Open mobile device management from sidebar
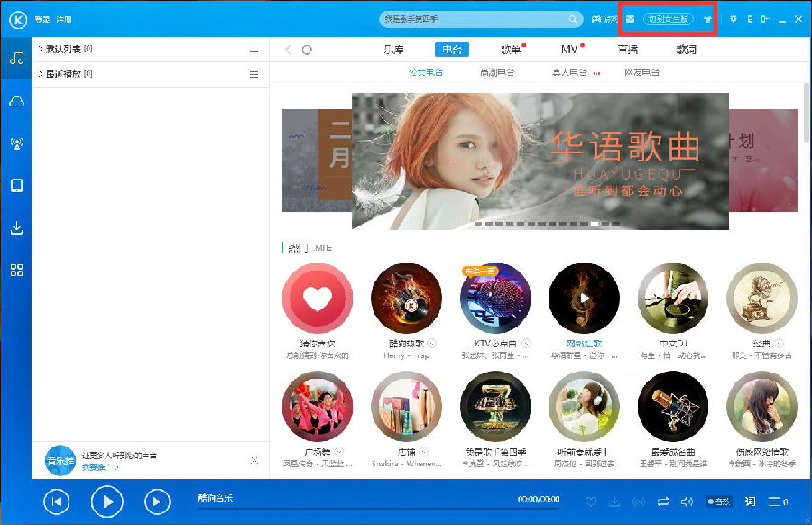Image resolution: width=812 pixels, height=525 pixels. click(16, 185)
